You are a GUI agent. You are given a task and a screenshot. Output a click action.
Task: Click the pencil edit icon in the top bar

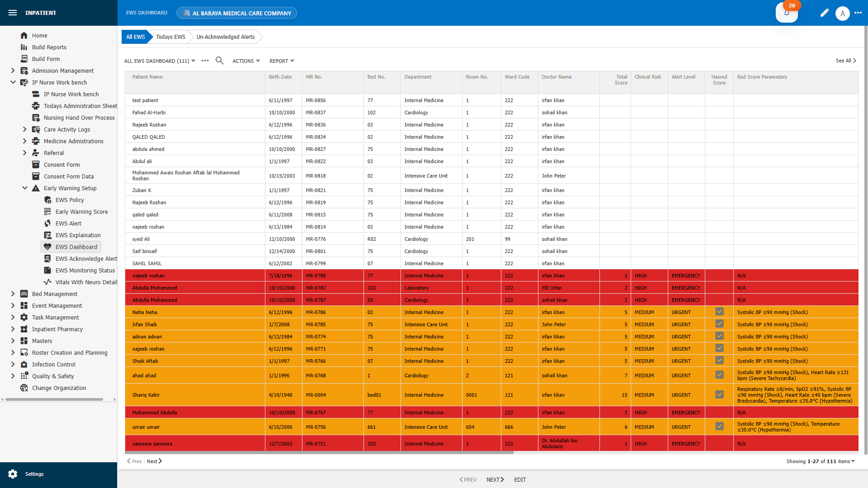[x=824, y=13]
